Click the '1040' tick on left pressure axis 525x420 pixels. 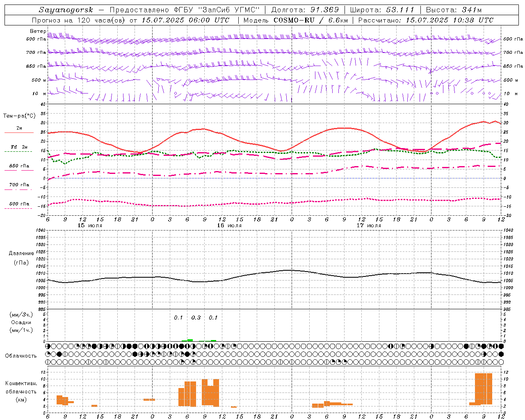coord(40,230)
